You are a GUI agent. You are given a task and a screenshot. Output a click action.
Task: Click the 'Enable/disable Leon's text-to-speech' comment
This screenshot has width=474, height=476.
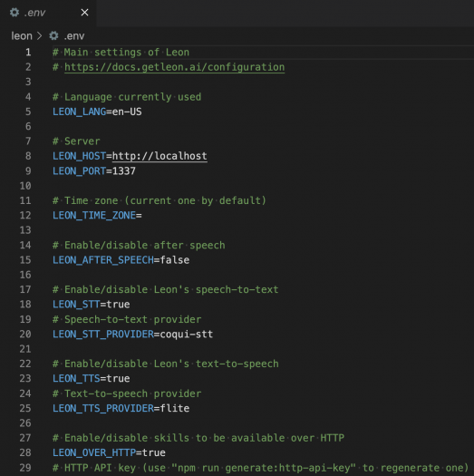[166, 364]
